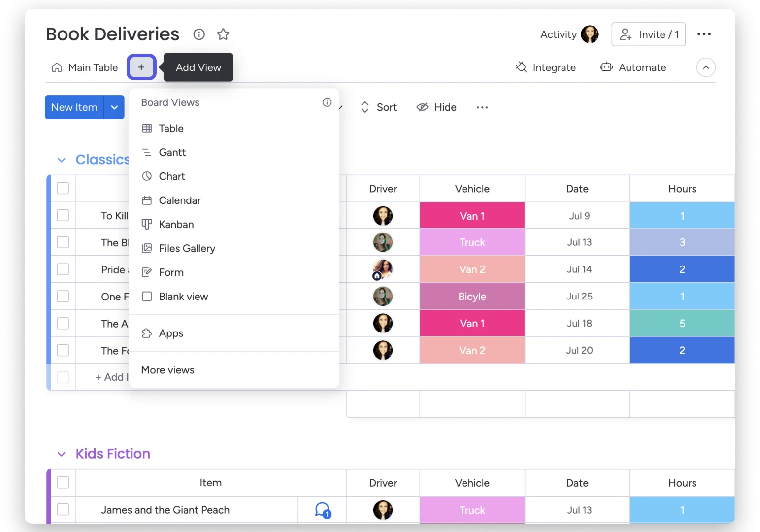
Task: Open the New Item dropdown arrow
Action: coord(114,107)
